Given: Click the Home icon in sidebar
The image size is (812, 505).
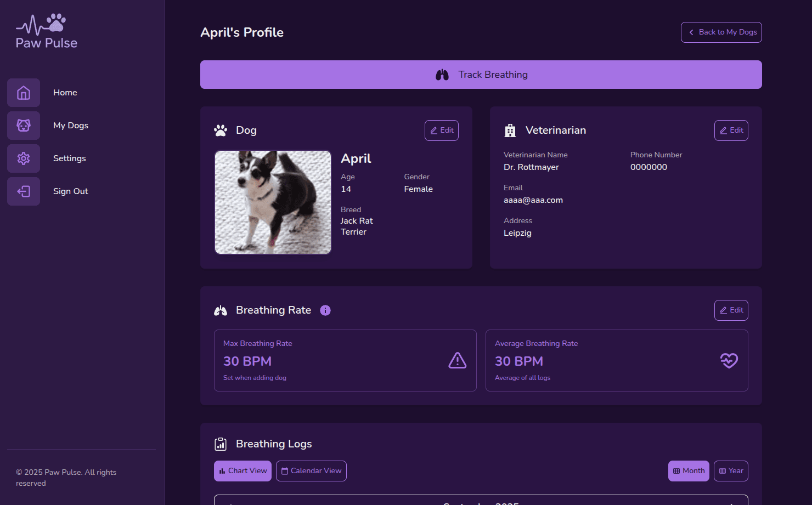Looking at the screenshot, I should 24,93.
